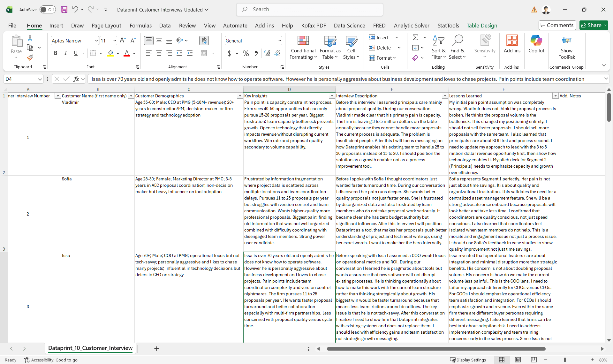Apply accounting dollar number format

tap(229, 53)
